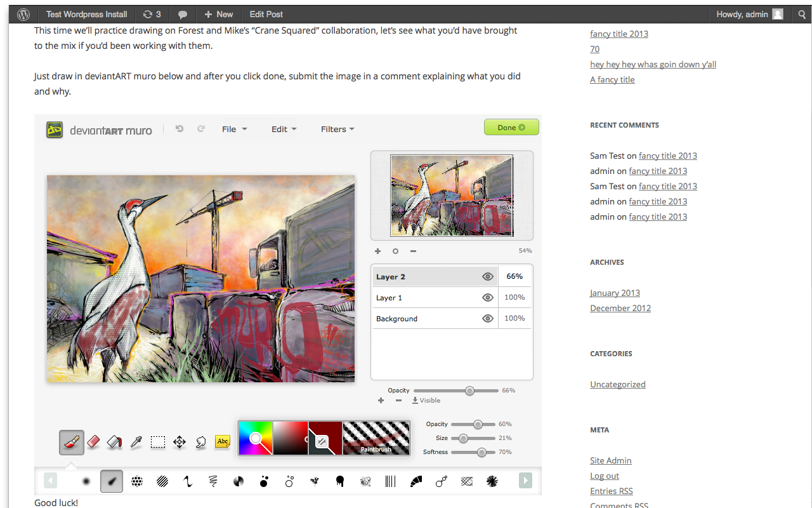Choose the soft blurry dot brush
The width and height of the screenshot is (812, 508).
click(86, 481)
